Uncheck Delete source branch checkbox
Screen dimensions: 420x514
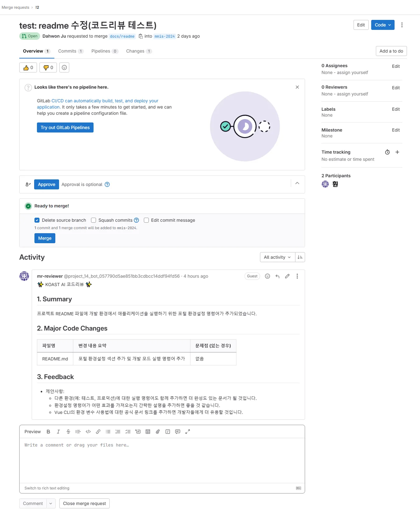pyautogui.click(x=37, y=220)
